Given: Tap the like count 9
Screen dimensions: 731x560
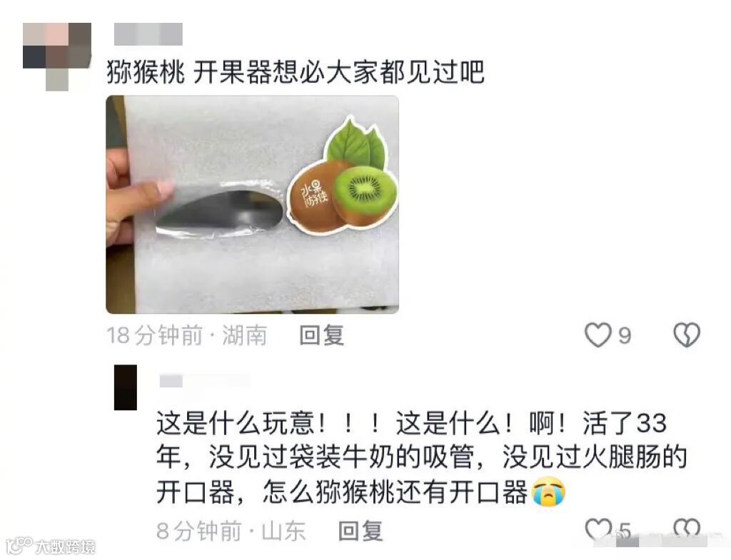Looking at the screenshot, I should tap(625, 336).
